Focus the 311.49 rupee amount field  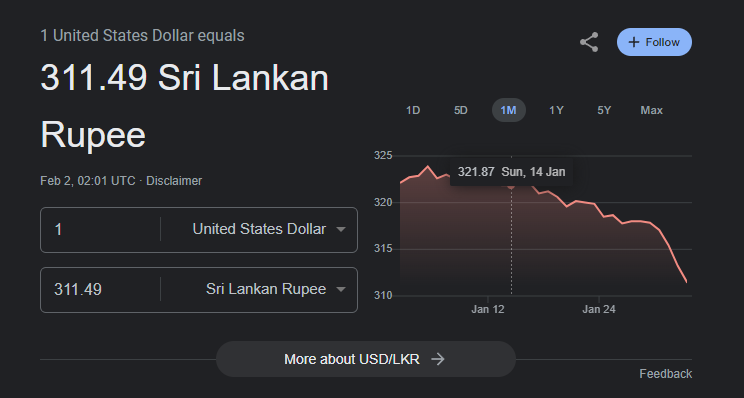101,290
